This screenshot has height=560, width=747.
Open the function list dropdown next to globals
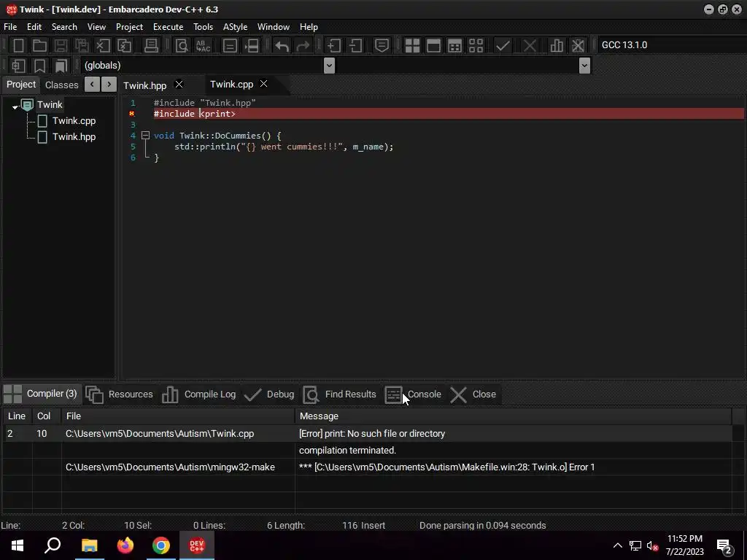pos(584,65)
